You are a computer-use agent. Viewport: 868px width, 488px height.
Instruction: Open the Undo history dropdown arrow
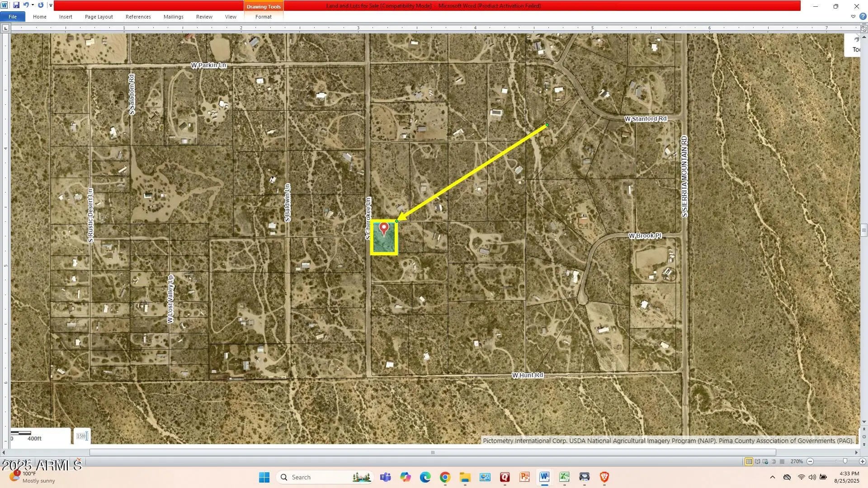coord(33,5)
